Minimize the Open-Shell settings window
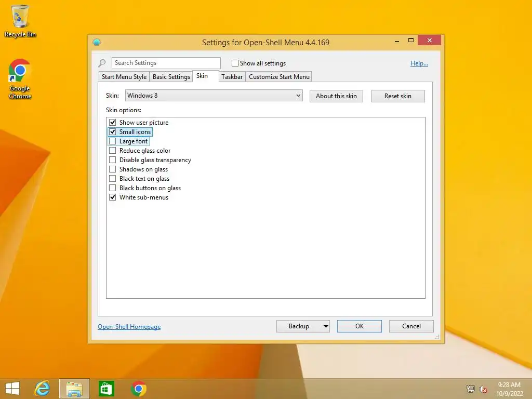 click(396, 41)
